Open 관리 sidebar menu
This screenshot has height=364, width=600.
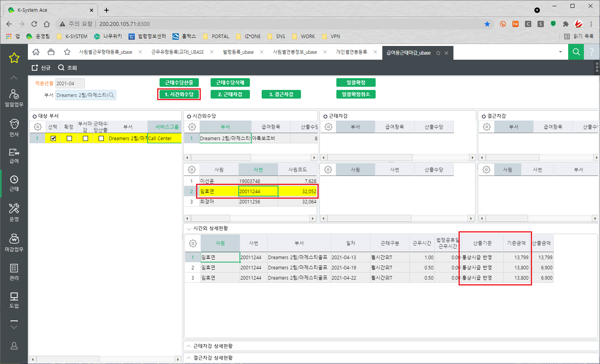point(14,272)
